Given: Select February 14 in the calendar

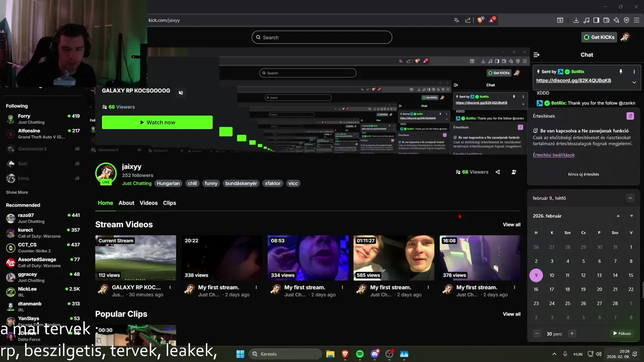Looking at the screenshot, I should point(615,275).
